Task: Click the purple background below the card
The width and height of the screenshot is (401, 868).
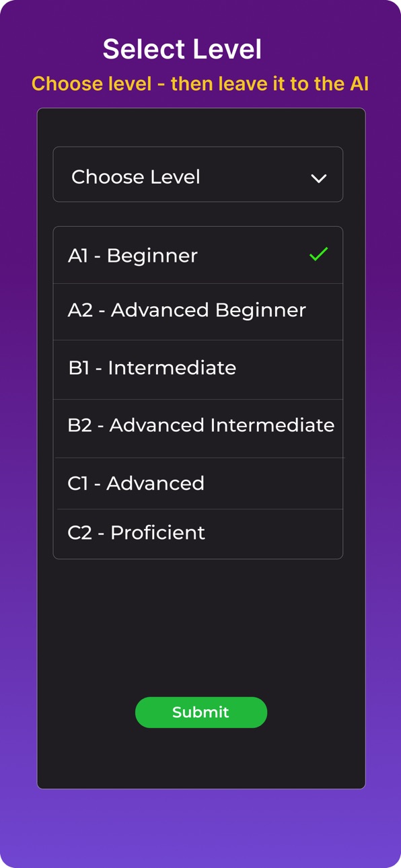Action: (x=200, y=828)
